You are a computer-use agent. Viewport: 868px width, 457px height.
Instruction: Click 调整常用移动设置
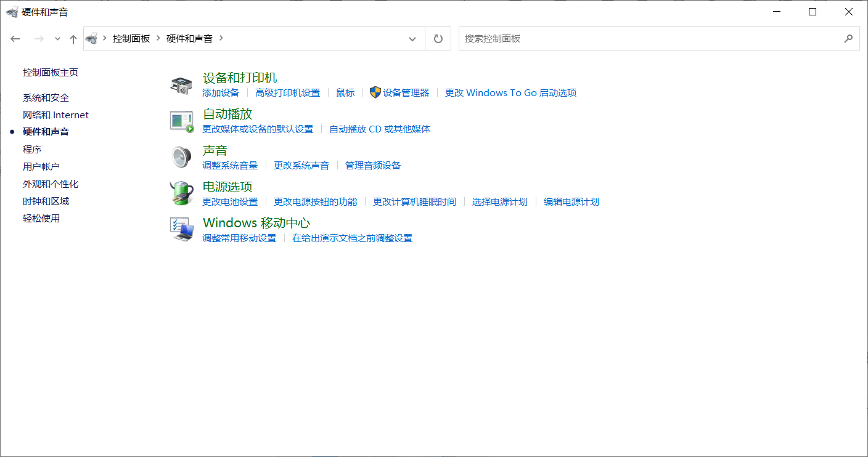tap(239, 238)
